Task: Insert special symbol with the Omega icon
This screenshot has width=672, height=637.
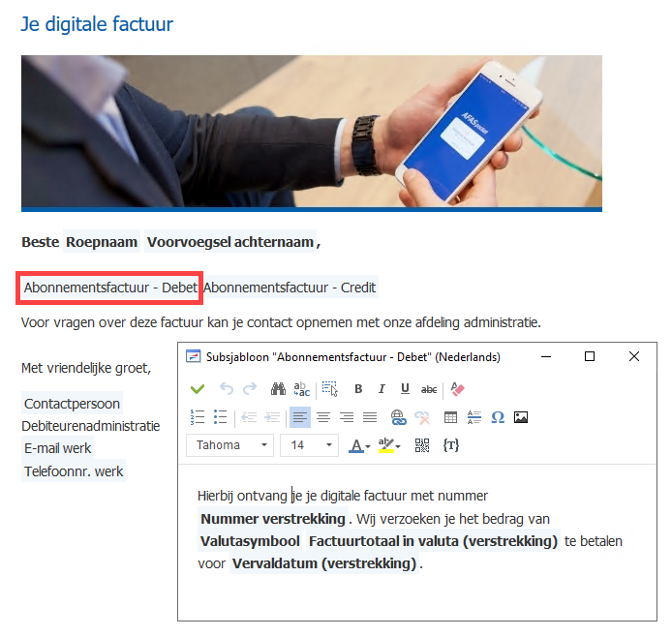Action: (x=498, y=417)
